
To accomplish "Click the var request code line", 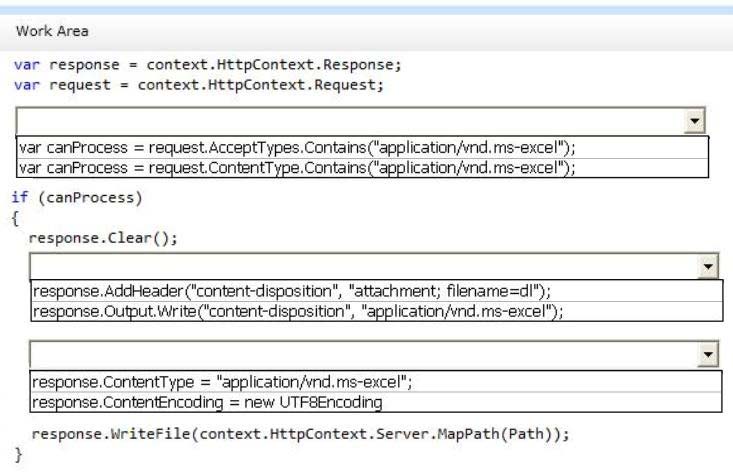I will (199, 85).
